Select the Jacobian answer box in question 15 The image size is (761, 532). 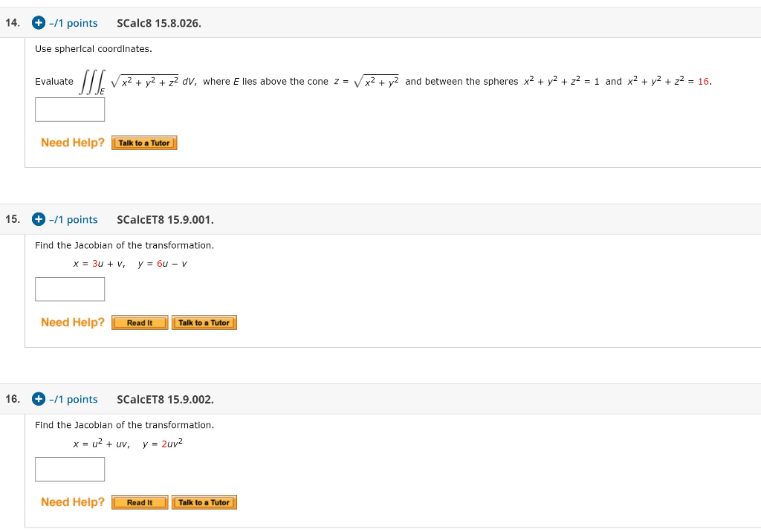coord(69,289)
